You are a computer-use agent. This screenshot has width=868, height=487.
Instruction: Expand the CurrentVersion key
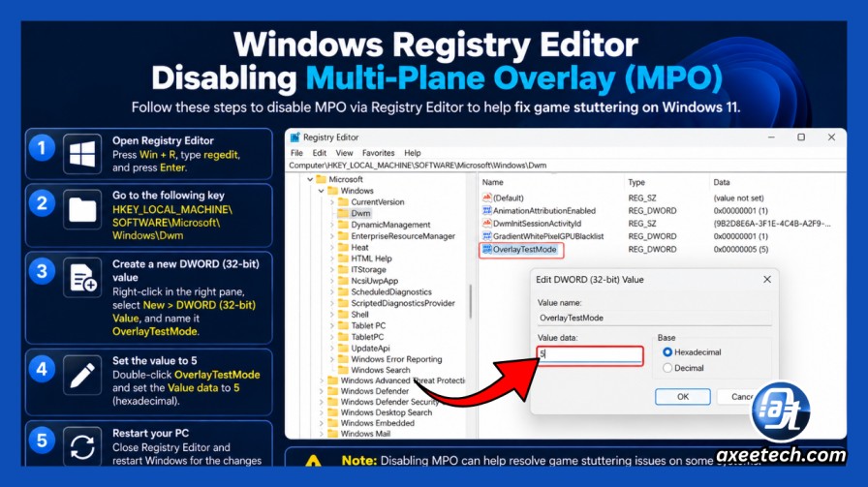click(332, 202)
